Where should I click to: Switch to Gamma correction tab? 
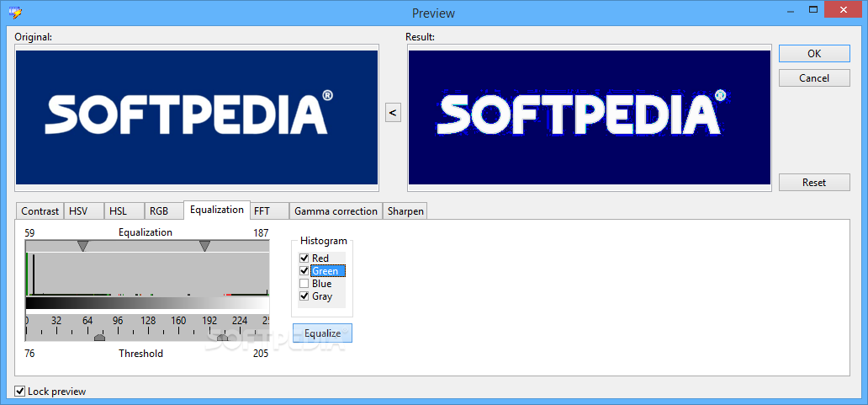tap(336, 211)
